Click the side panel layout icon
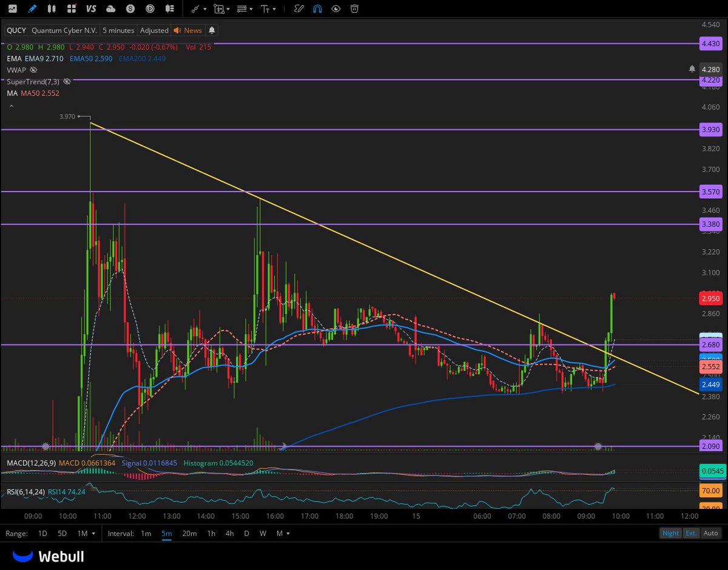Screen dimensions: 728x570 point(170,8)
